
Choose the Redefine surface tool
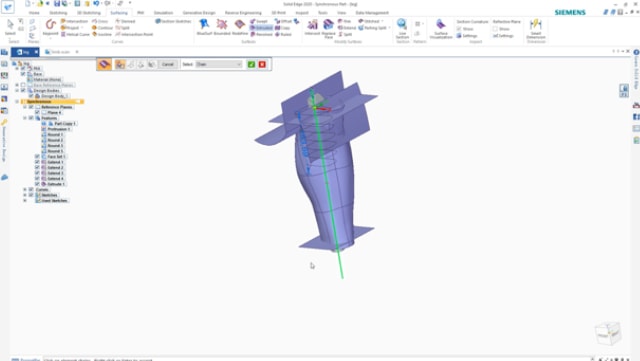click(x=240, y=27)
